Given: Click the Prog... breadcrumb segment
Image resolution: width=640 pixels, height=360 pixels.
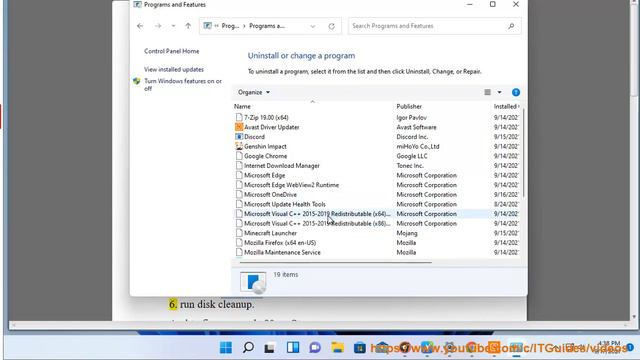Looking at the screenshot, I should 230,26.
